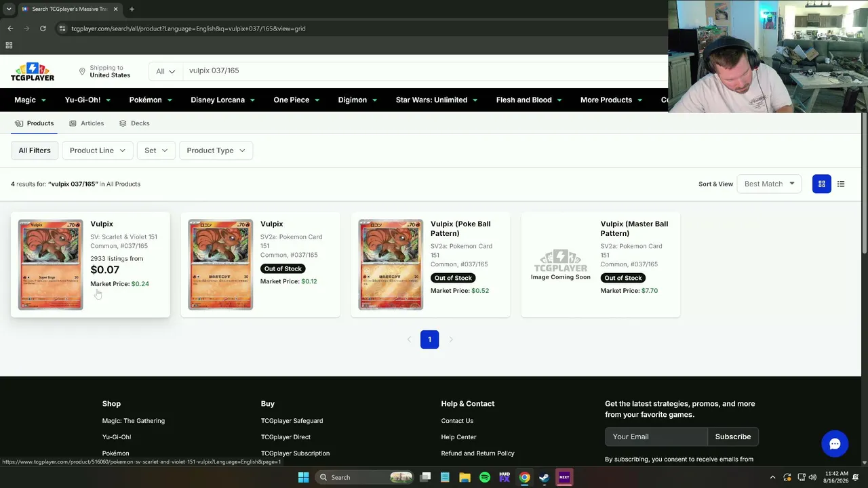Open Yu-Gi-Oh! footer shop link

coord(117,437)
